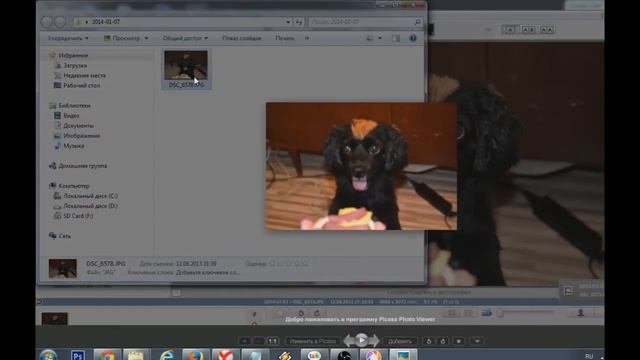Click Изменить в Picasa button

click(312, 341)
